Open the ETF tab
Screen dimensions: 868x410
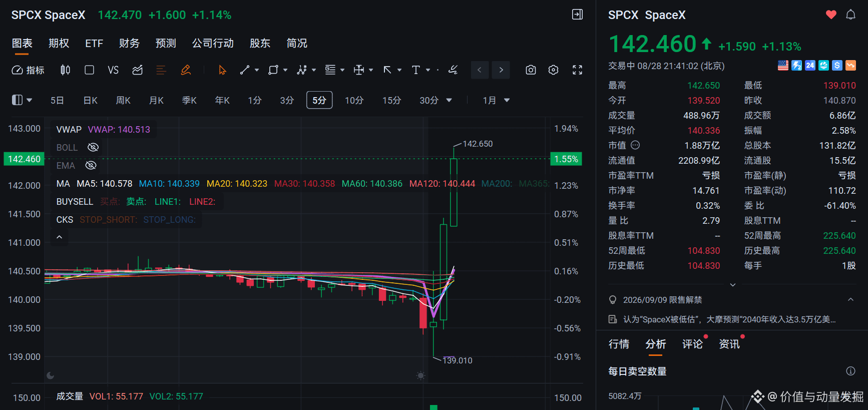pos(94,44)
